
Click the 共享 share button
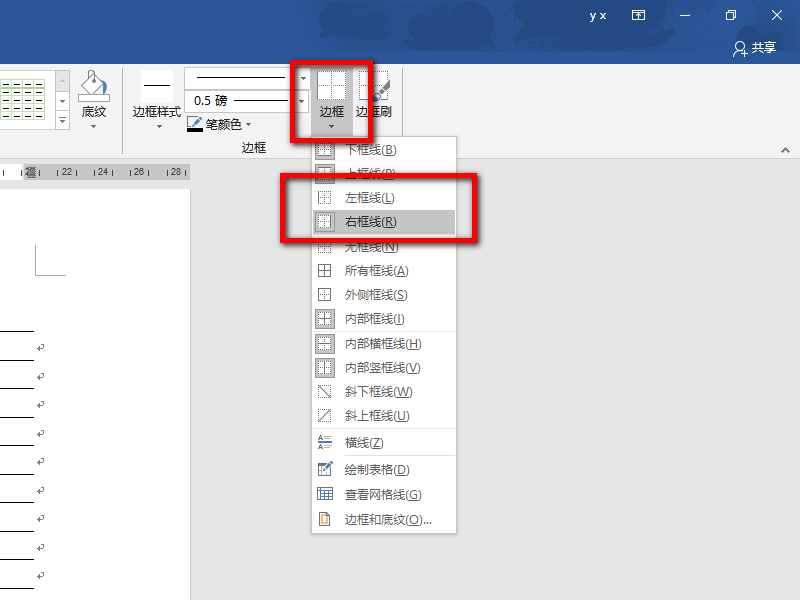755,48
